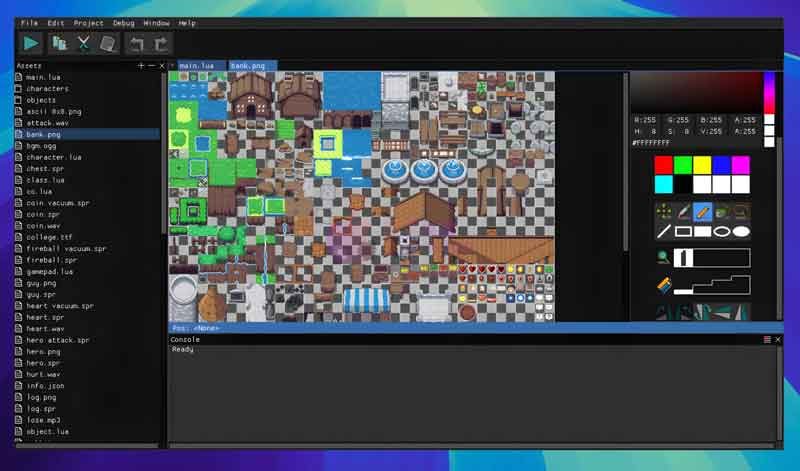The width and height of the screenshot is (800, 471).
Task: Open the Help menu
Action: tap(187, 23)
